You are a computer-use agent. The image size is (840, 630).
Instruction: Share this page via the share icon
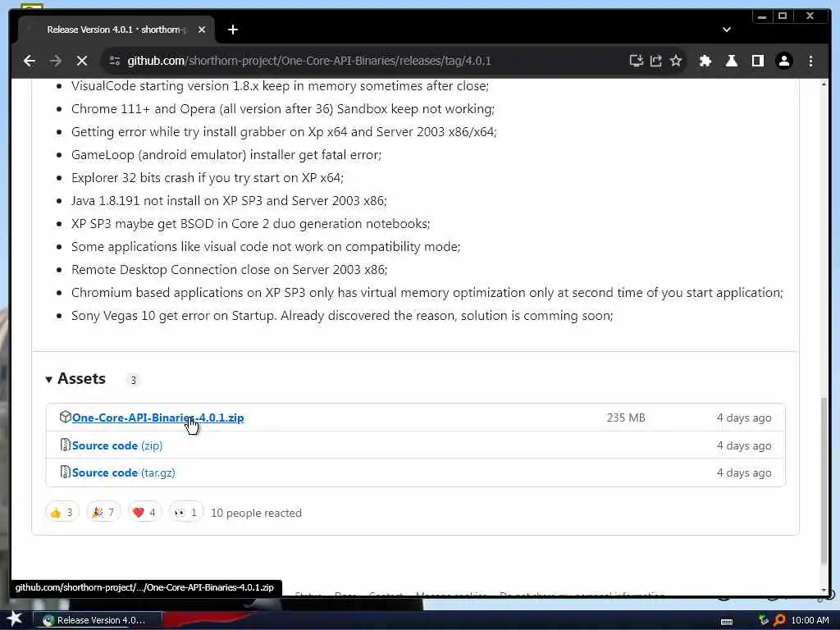[x=656, y=61]
